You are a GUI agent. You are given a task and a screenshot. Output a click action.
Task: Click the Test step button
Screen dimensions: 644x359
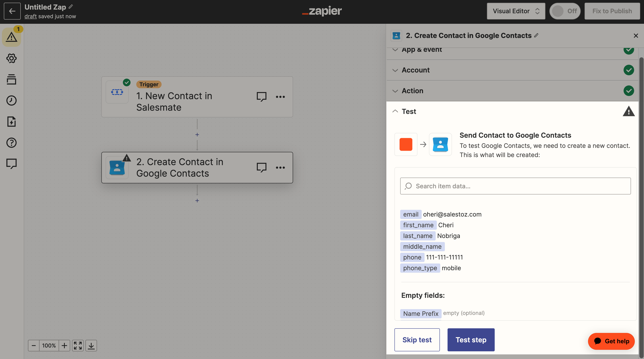(x=471, y=340)
